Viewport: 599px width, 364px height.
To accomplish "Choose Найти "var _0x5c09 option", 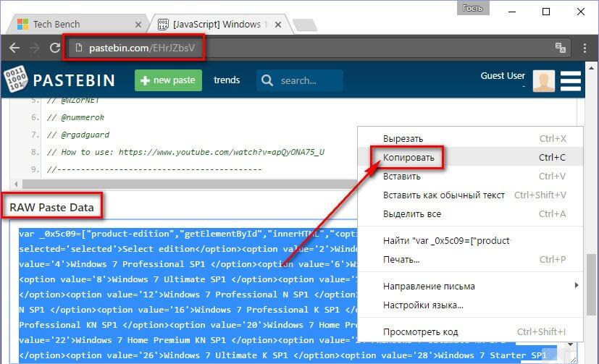I will (x=470, y=241).
